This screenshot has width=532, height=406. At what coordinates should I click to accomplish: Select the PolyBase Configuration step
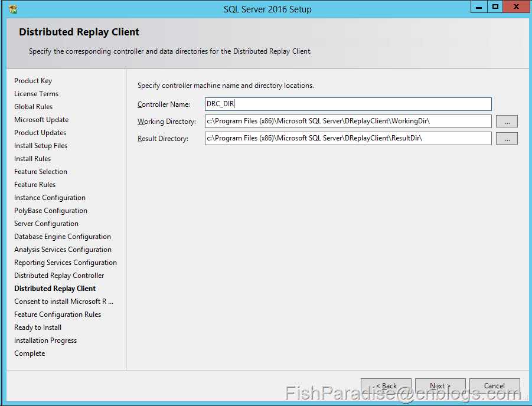[51, 211]
